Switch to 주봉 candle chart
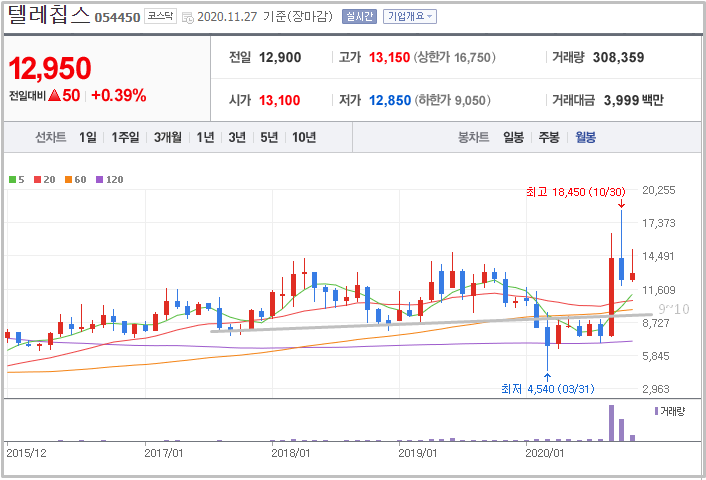The height and width of the screenshot is (480, 706). [549, 137]
